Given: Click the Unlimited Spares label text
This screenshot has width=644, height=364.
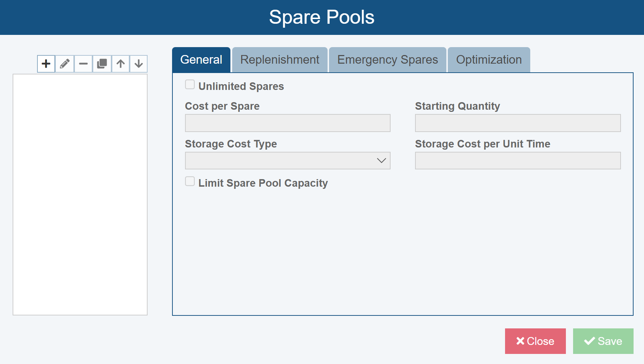Looking at the screenshot, I should click(241, 86).
